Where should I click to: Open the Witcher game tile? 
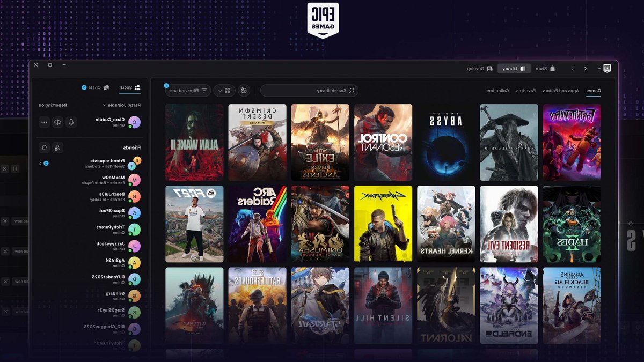click(x=194, y=306)
